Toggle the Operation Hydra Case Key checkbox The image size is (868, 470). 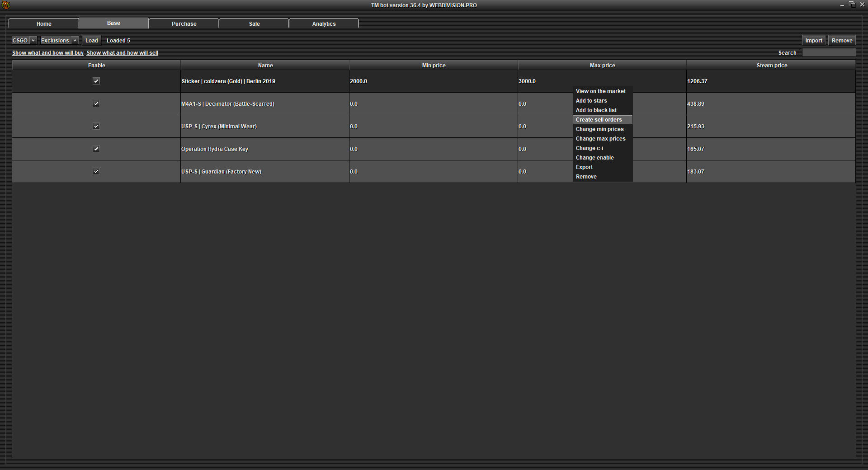96,149
